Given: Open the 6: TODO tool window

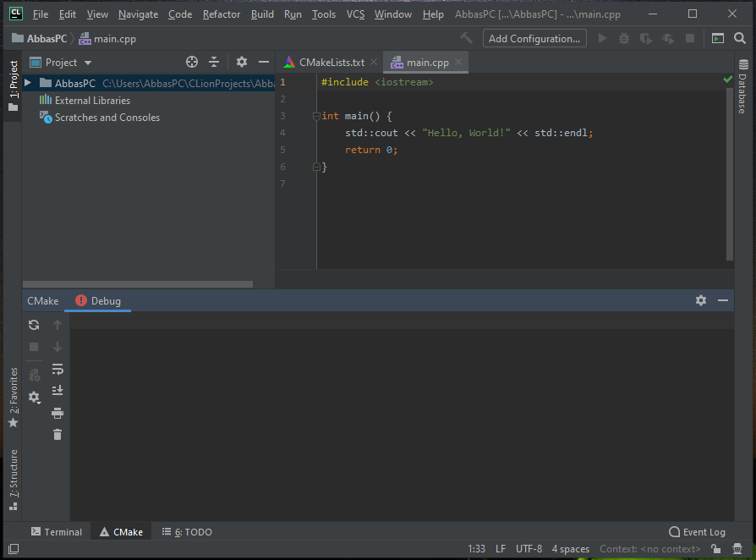Looking at the screenshot, I should coord(187,531).
